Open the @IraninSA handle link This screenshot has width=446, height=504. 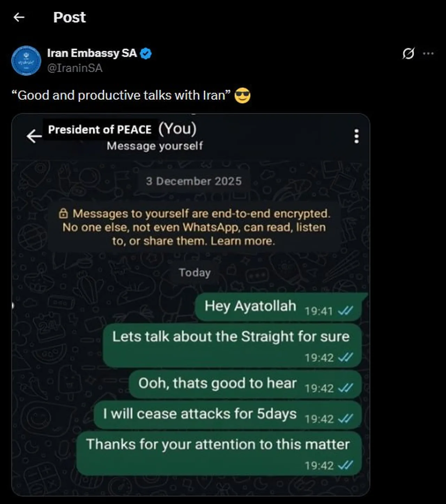point(75,68)
